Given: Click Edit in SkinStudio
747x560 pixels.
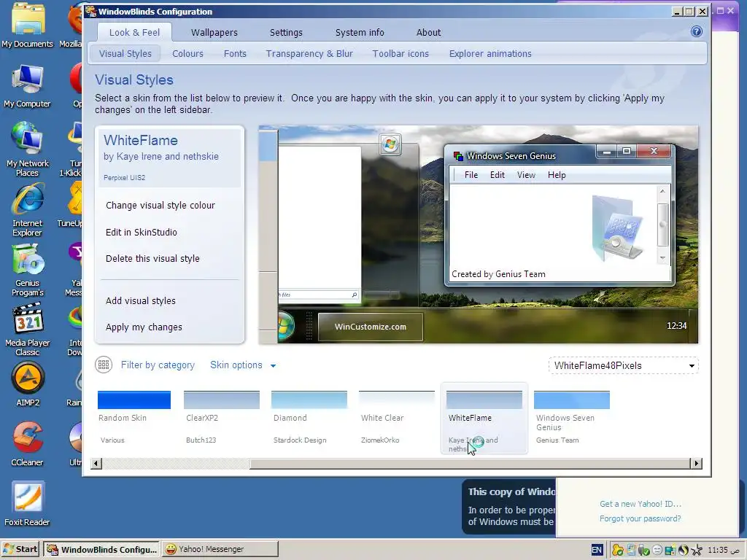Looking at the screenshot, I should click(141, 232).
